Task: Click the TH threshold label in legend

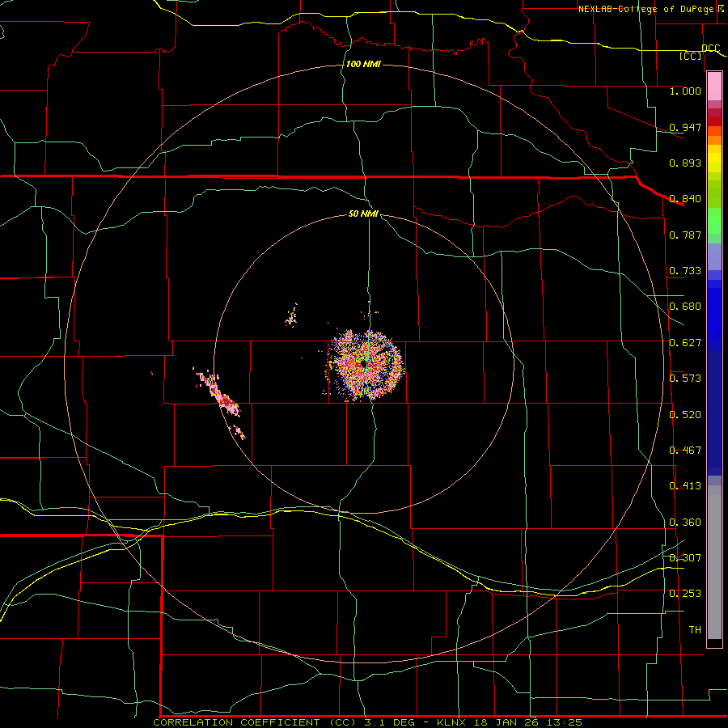Action: click(x=695, y=630)
